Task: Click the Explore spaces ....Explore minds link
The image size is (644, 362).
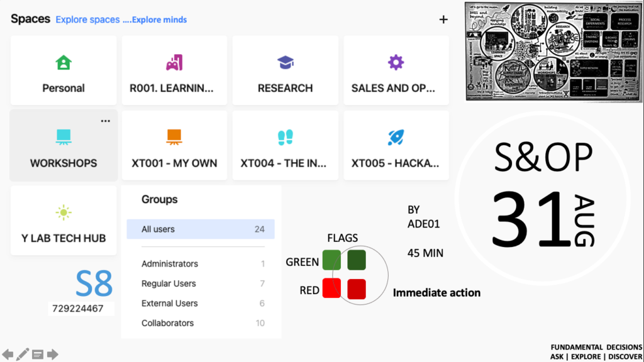Action: click(121, 19)
